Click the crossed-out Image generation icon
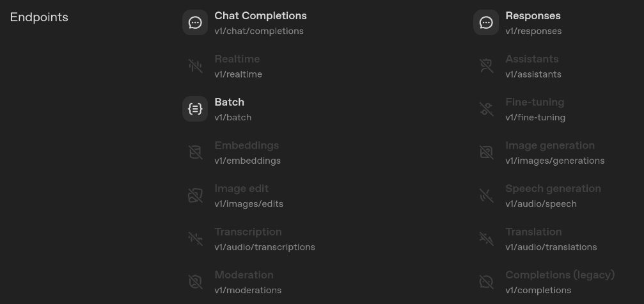The image size is (644, 304). point(486,152)
